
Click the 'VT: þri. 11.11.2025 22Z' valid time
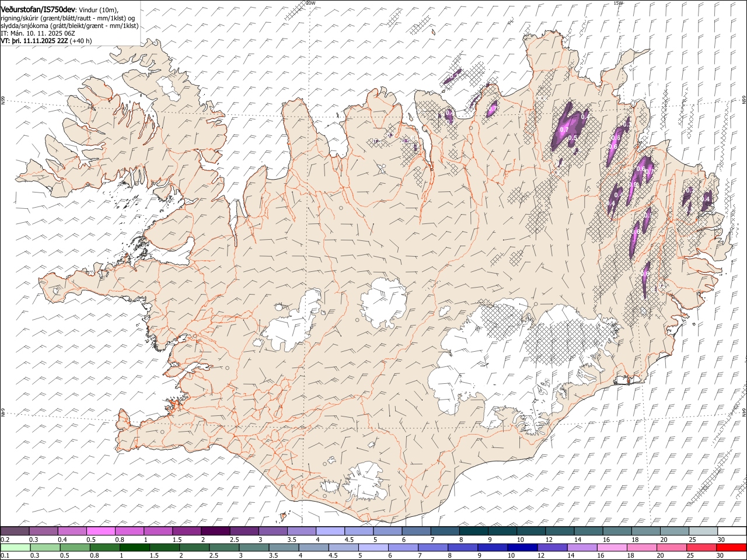click(34, 41)
